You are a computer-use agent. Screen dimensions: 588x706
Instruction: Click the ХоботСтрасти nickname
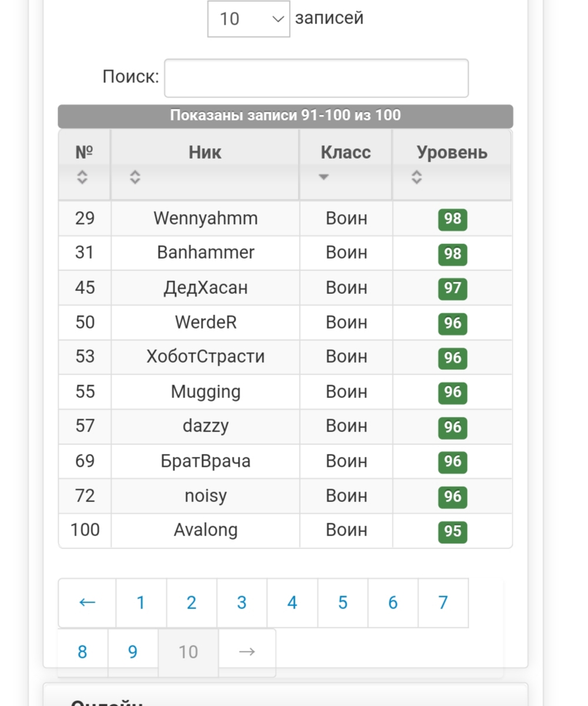pyautogui.click(x=206, y=357)
